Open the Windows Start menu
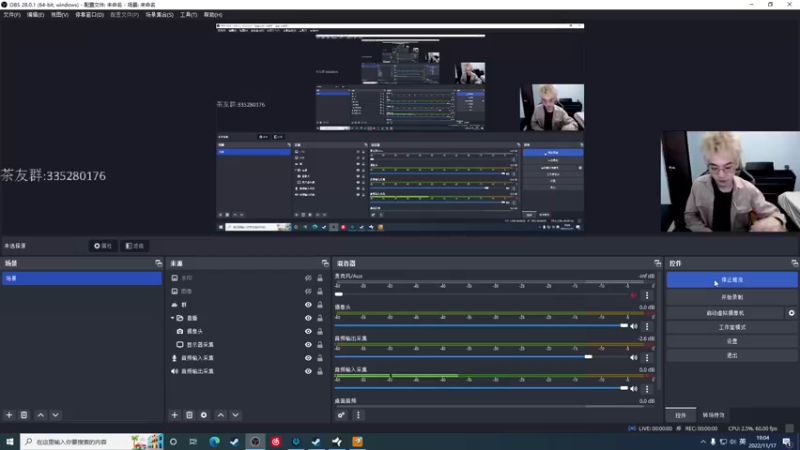This screenshot has height=450, width=800. pos(10,441)
